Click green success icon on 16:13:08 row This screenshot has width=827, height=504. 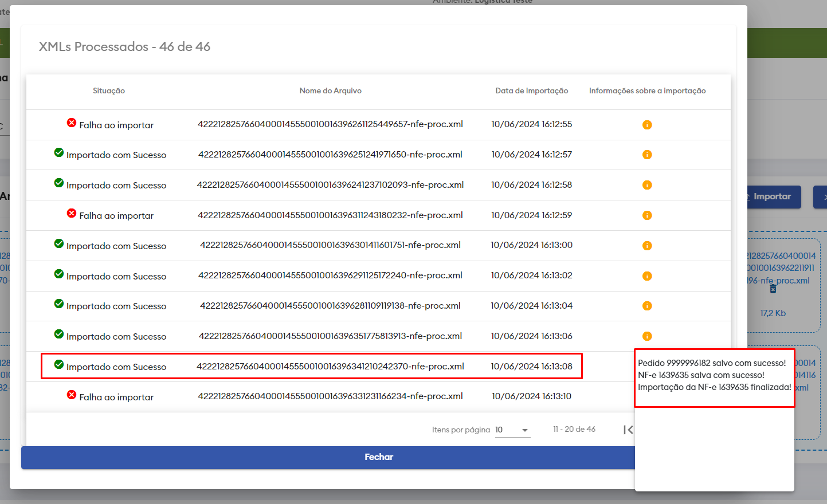(59, 365)
